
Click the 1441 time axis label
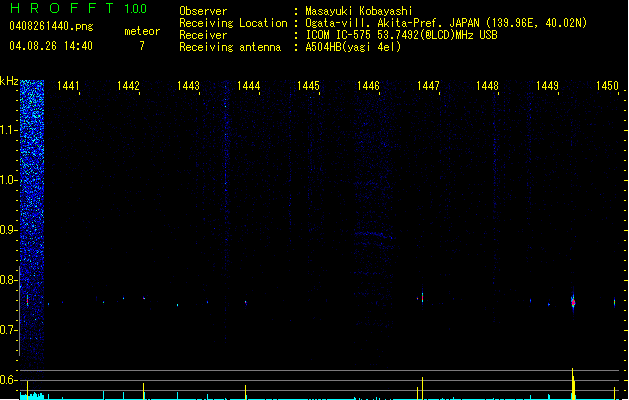click(x=68, y=86)
